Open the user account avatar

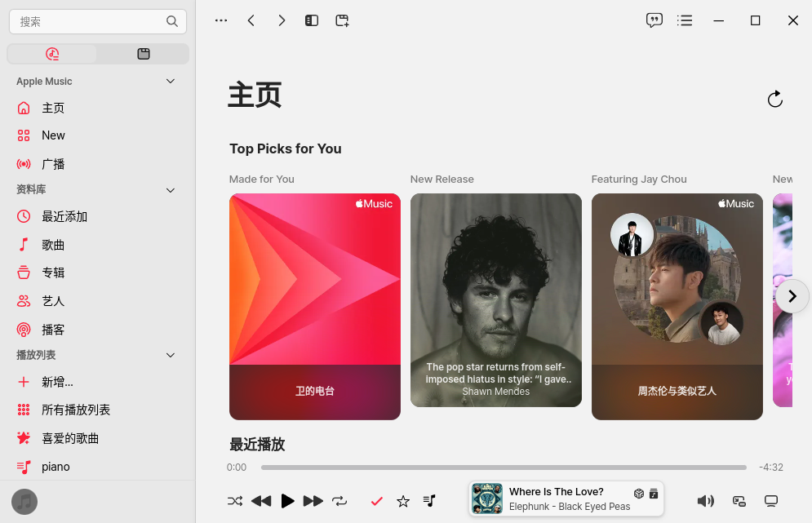click(x=24, y=502)
